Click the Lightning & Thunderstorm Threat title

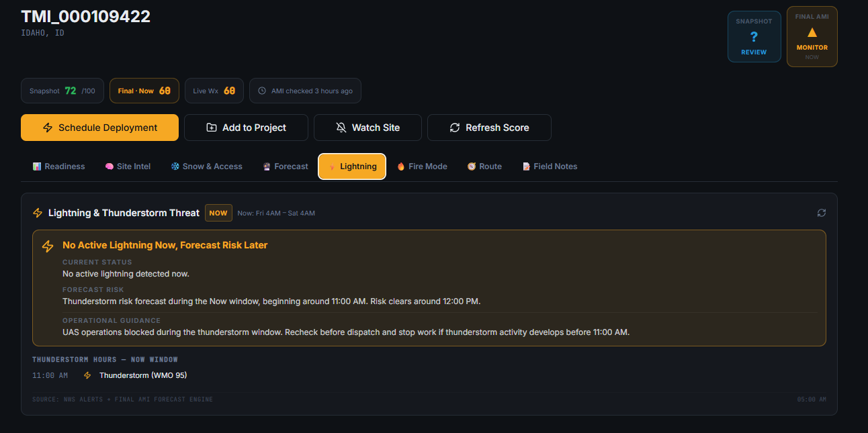[124, 213]
